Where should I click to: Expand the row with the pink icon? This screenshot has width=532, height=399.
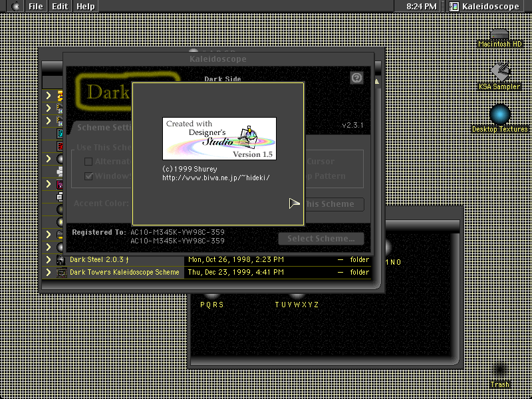click(x=49, y=184)
